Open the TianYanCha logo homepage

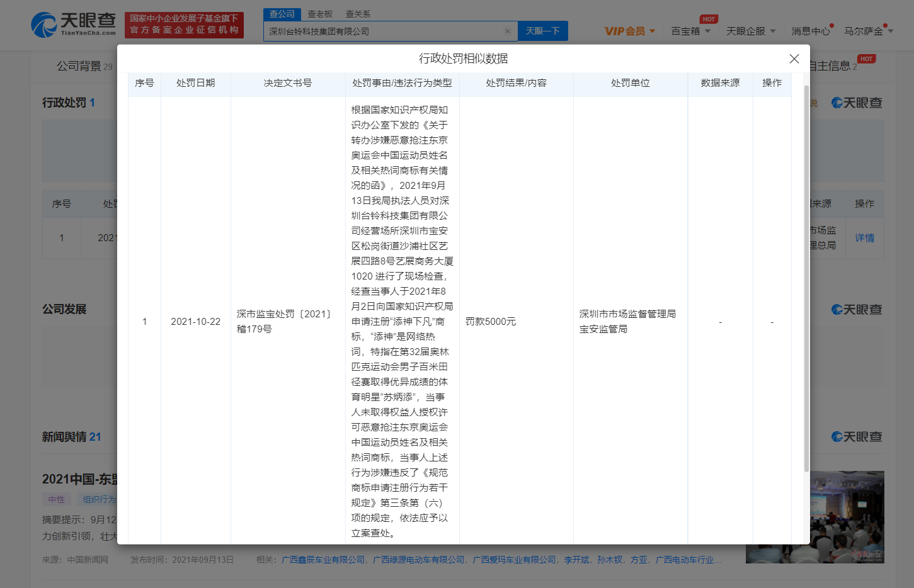pyautogui.click(x=74, y=25)
